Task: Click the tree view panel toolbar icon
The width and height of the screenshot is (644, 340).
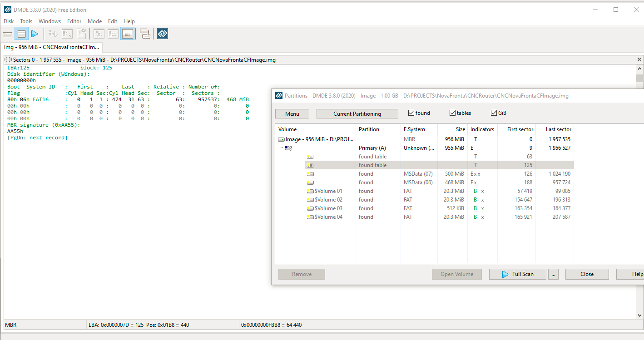Action: pos(99,34)
